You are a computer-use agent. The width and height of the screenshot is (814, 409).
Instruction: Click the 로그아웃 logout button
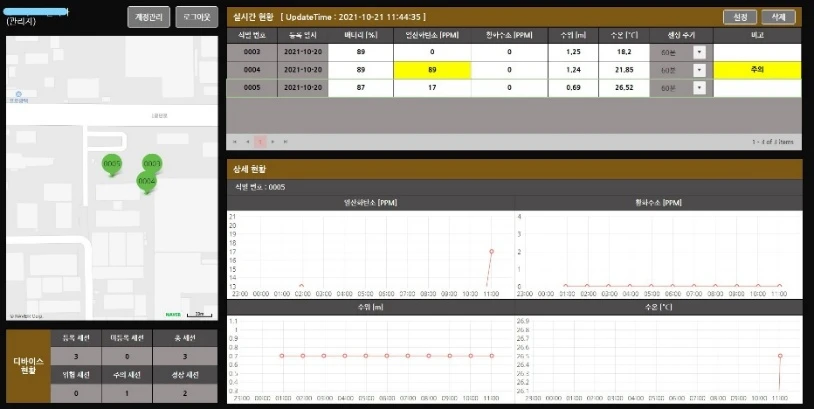[196, 17]
